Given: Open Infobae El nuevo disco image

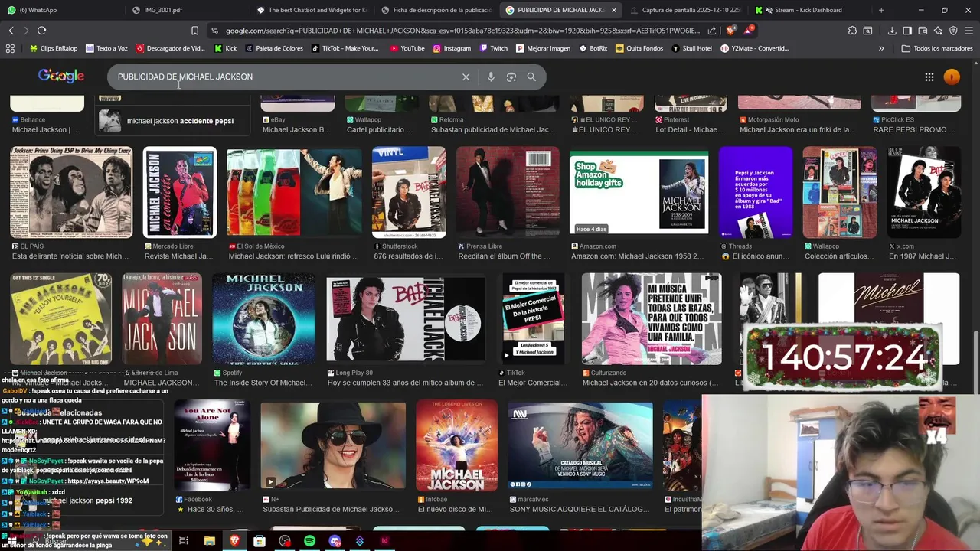Looking at the screenshot, I should [x=456, y=445].
